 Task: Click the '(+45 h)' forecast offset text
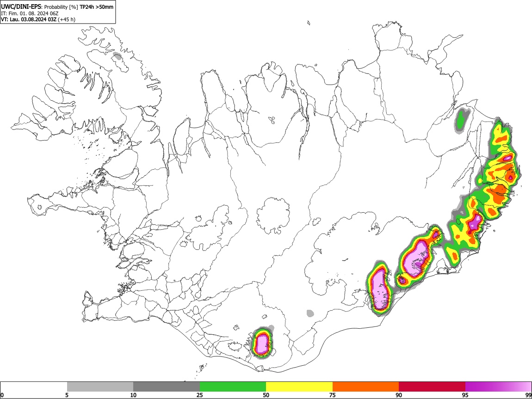[x=67, y=19]
